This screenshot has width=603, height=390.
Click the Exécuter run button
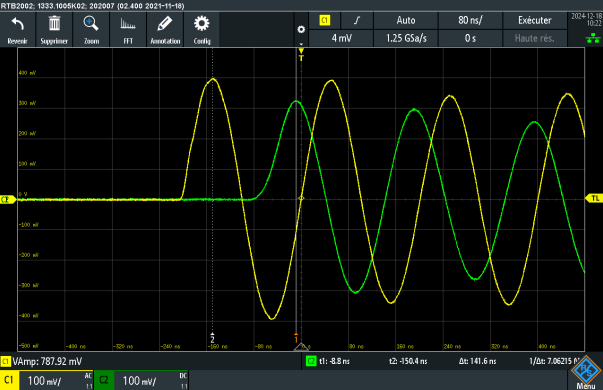pyautogui.click(x=535, y=20)
